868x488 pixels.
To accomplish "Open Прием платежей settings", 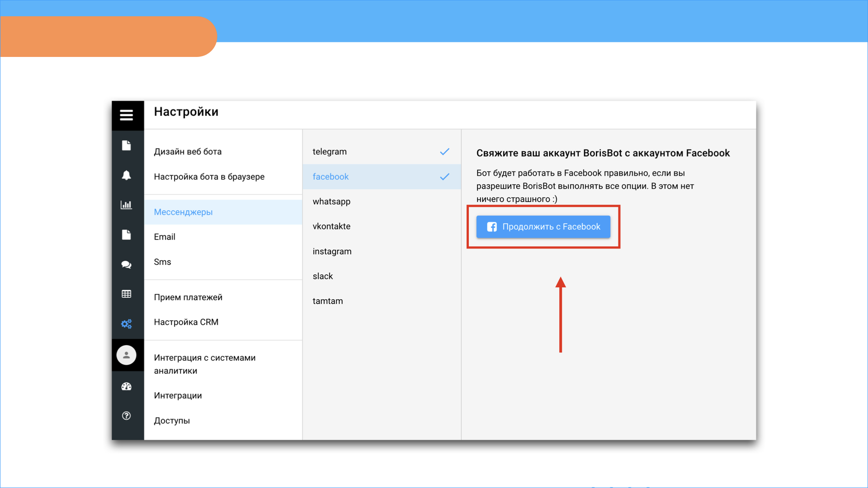I will click(x=223, y=297).
